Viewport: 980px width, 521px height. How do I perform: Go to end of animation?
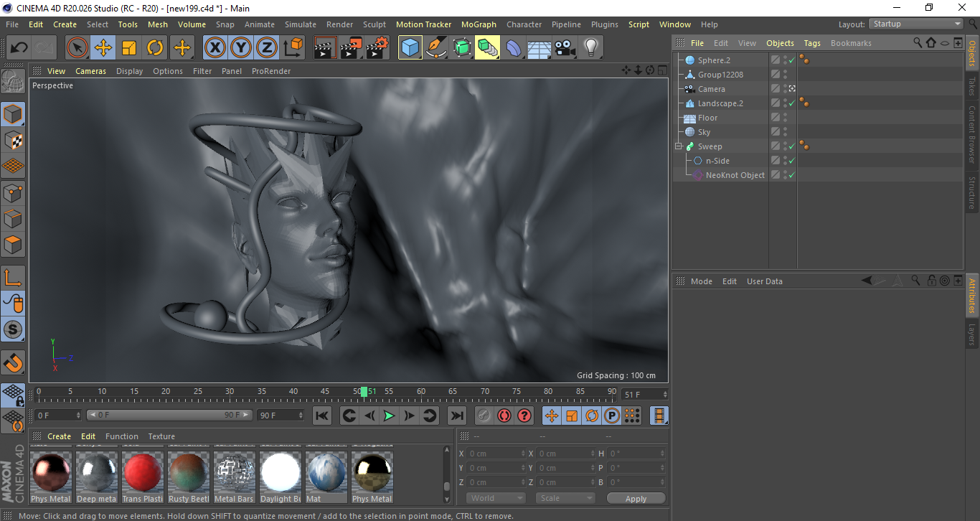pyautogui.click(x=456, y=416)
